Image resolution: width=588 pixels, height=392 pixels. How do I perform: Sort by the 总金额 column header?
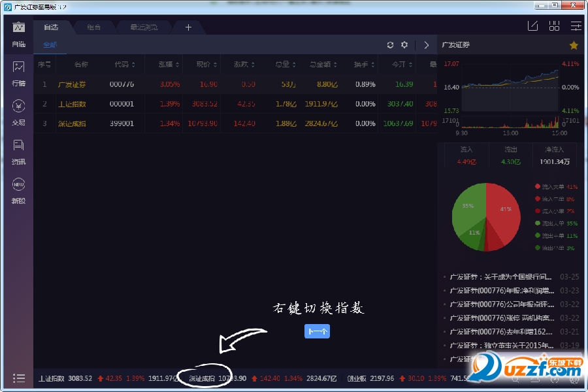(x=323, y=65)
